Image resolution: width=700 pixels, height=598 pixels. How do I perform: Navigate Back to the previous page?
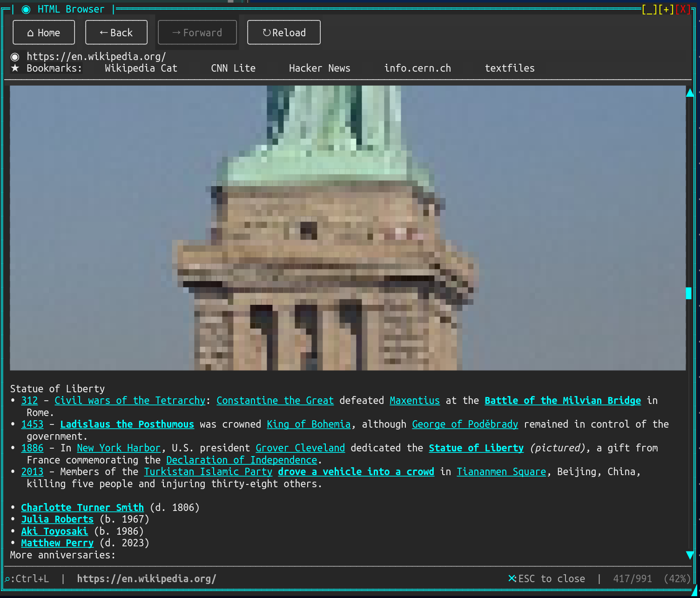[116, 33]
